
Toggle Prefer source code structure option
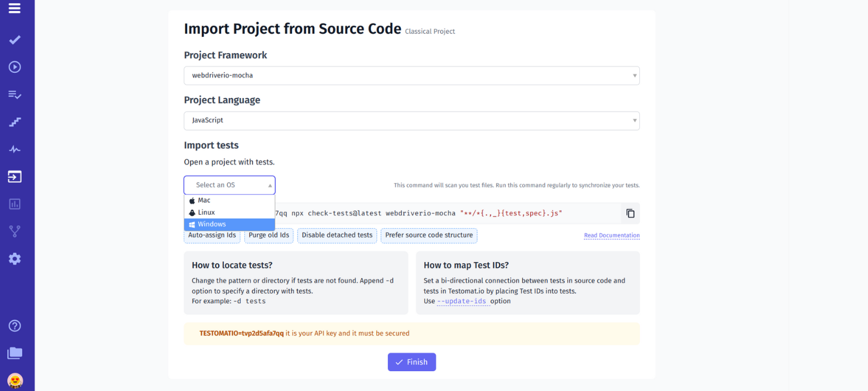[429, 235]
